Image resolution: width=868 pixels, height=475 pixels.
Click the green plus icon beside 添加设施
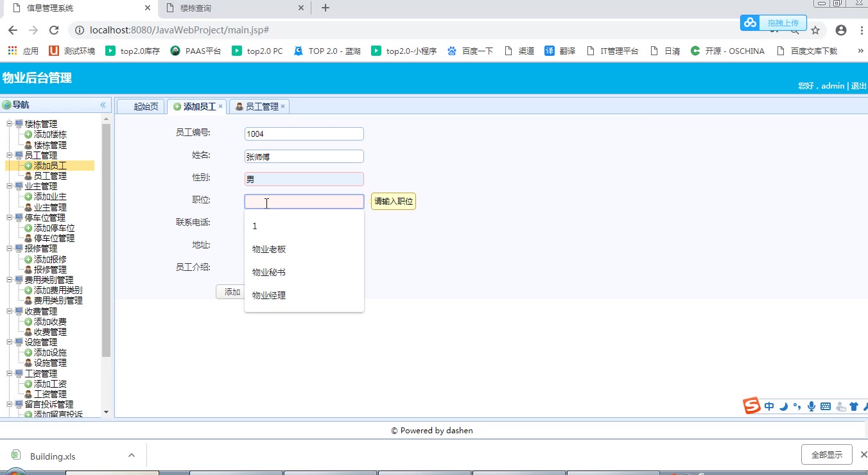pos(28,352)
